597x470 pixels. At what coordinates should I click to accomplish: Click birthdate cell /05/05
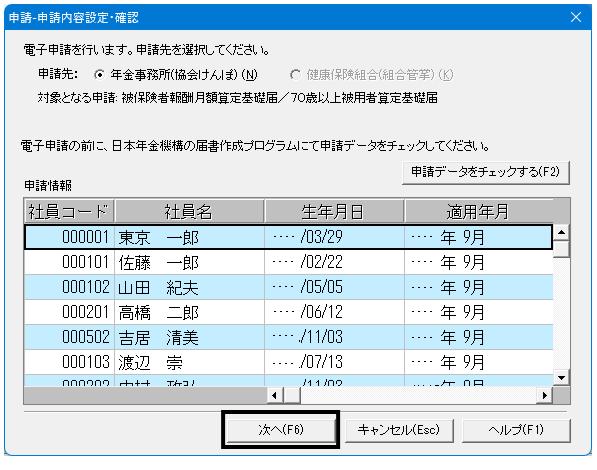pyautogui.click(x=334, y=287)
